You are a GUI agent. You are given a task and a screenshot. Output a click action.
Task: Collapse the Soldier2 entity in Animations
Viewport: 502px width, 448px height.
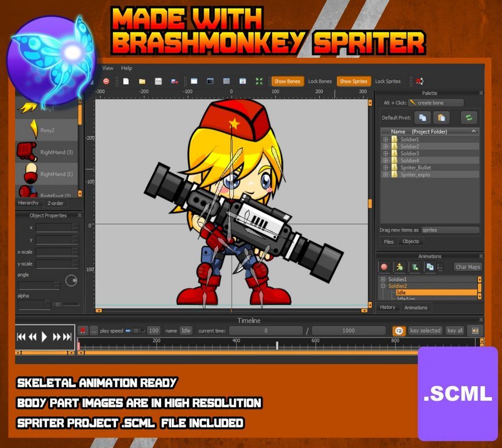[383, 286]
